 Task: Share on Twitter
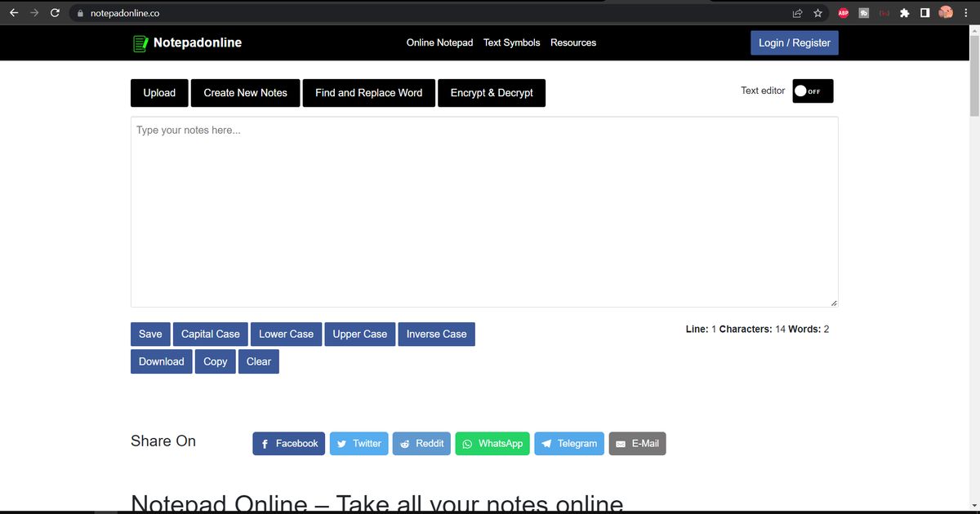click(359, 444)
